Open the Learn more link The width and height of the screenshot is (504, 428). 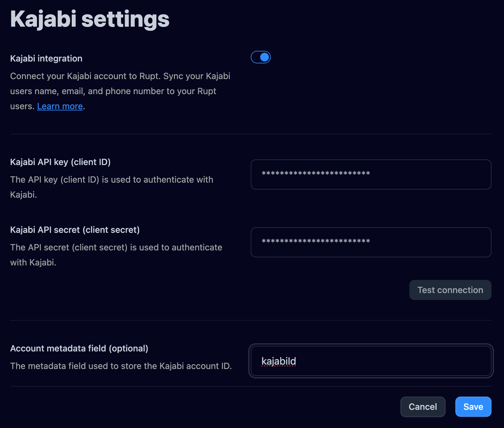coord(60,106)
